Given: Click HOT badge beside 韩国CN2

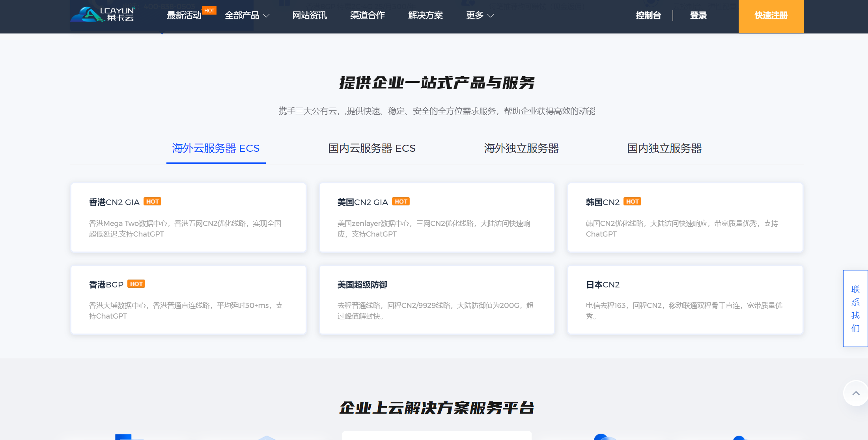Looking at the screenshot, I should click(x=632, y=201).
